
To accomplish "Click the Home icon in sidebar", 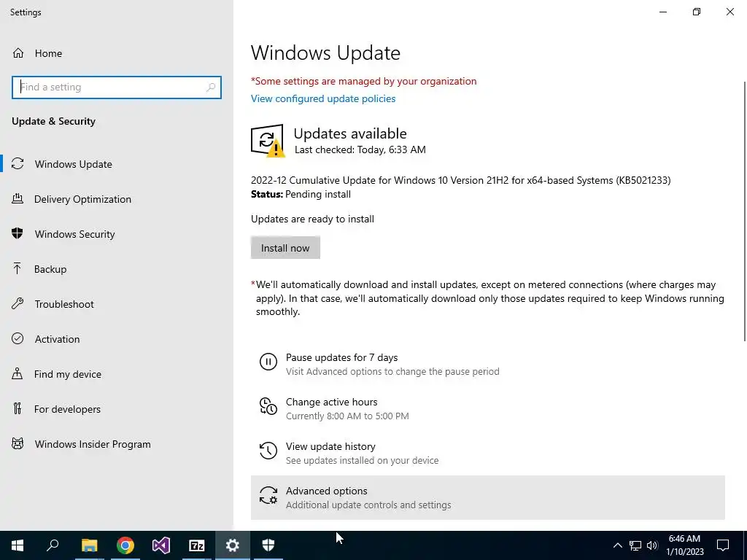I will point(18,52).
